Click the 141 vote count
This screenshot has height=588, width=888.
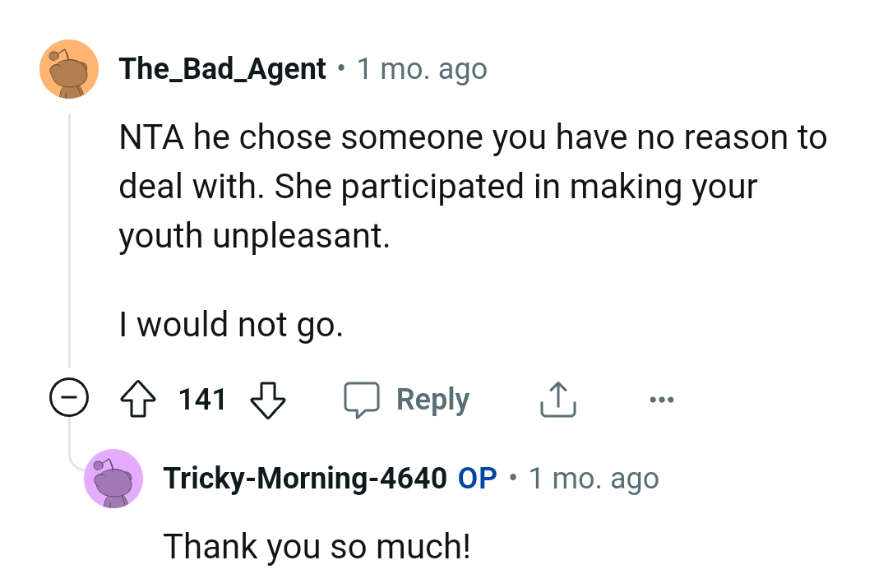[x=203, y=399]
